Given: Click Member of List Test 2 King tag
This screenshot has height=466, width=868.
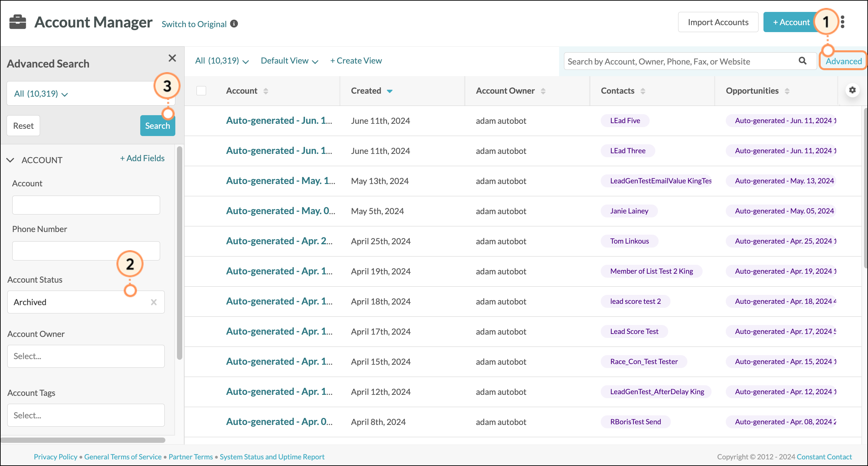Looking at the screenshot, I should click(x=651, y=271).
